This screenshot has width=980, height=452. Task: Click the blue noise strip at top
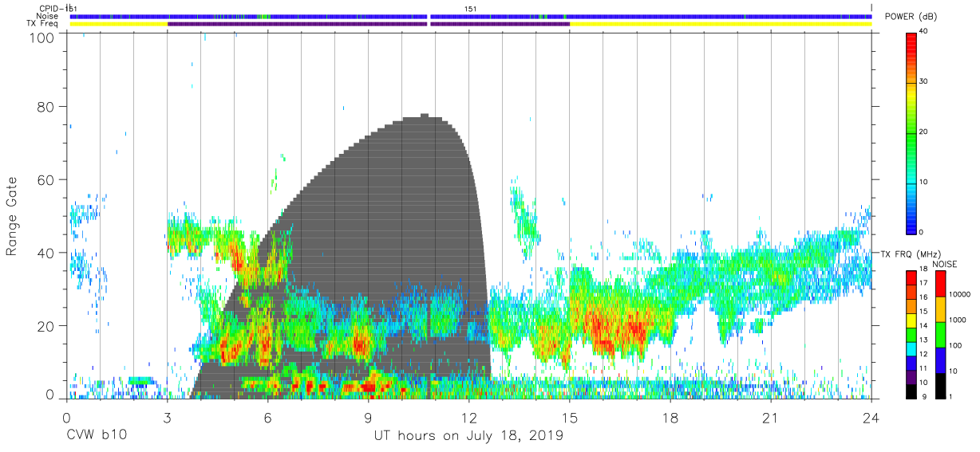[471, 16]
